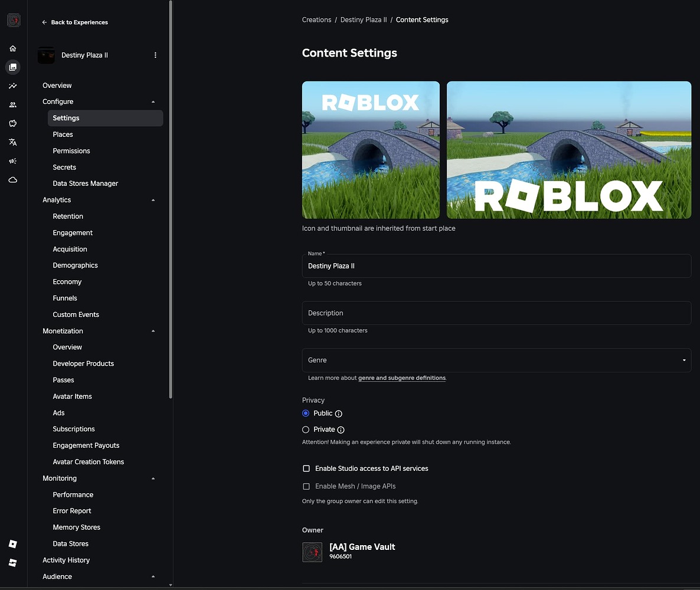This screenshot has width=700, height=590.
Task: Click Creations breadcrumb link
Action: pos(316,19)
